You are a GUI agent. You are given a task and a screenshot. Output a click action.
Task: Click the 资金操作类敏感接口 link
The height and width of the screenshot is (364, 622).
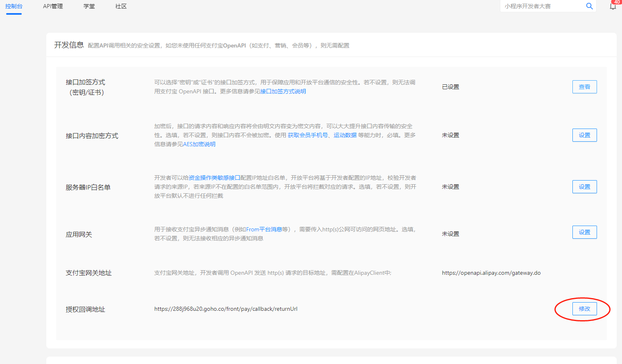pyautogui.click(x=214, y=178)
